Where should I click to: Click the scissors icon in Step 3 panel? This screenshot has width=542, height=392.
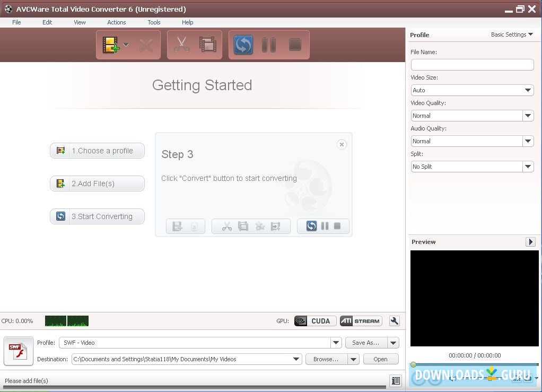click(x=227, y=227)
